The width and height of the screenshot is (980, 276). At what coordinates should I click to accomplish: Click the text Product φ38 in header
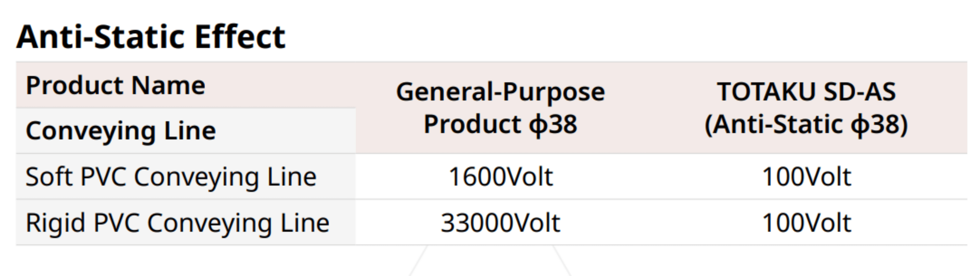[x=500, y=124]
